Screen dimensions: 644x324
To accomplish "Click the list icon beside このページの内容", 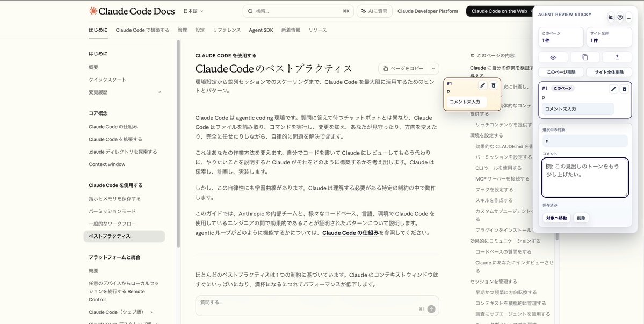I will click(x=472, y=55).
